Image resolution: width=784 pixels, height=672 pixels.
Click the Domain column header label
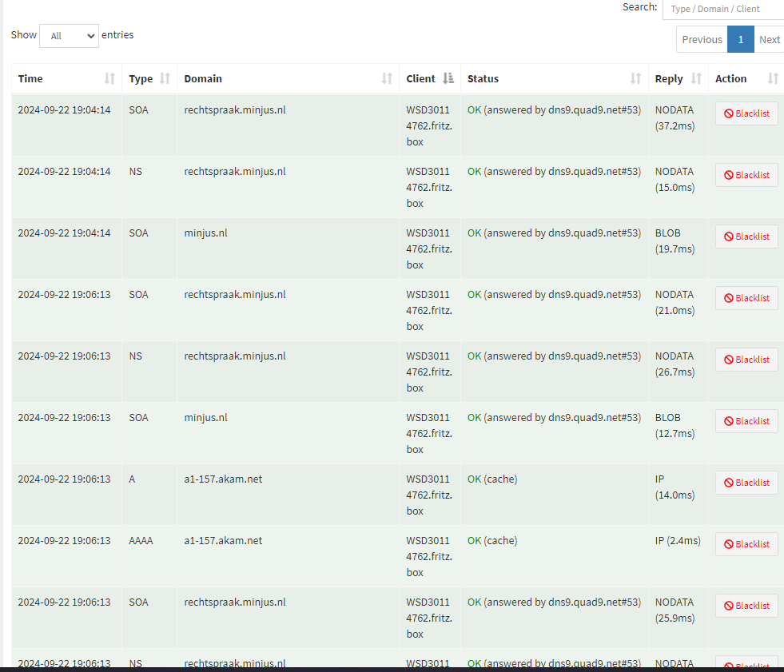coord(203,78)
